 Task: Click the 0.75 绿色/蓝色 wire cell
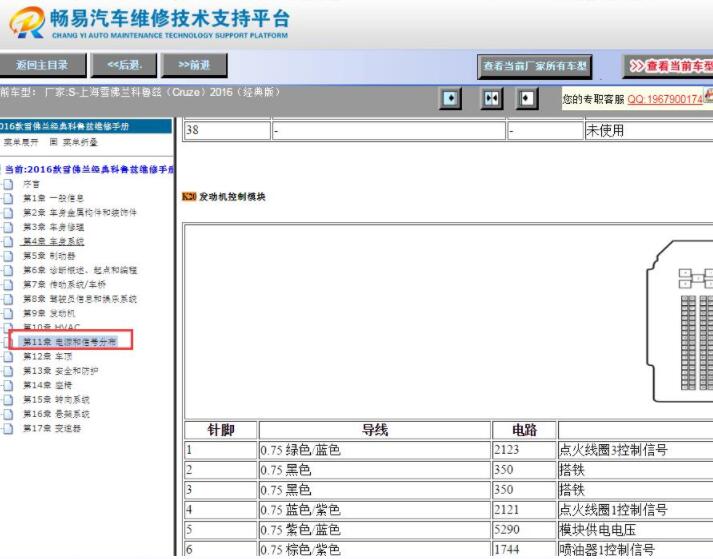[x=375, y=450]
